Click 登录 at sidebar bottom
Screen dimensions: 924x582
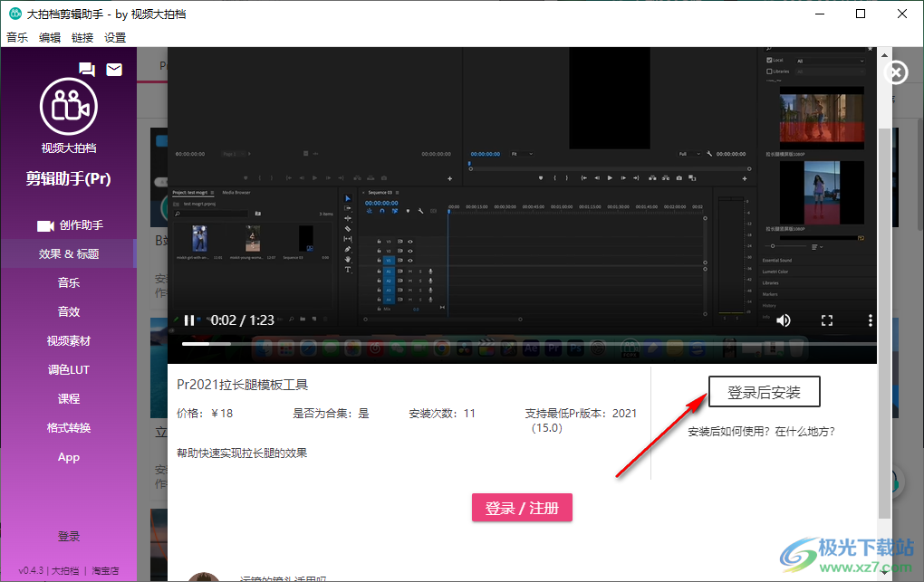[x=69, y=536]
